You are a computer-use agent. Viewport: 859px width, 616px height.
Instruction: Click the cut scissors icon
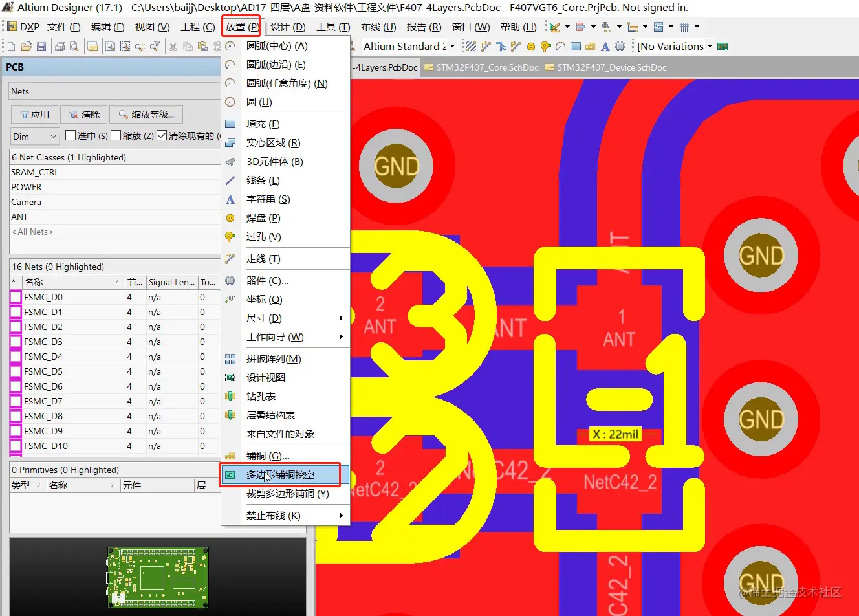point(173,47)
